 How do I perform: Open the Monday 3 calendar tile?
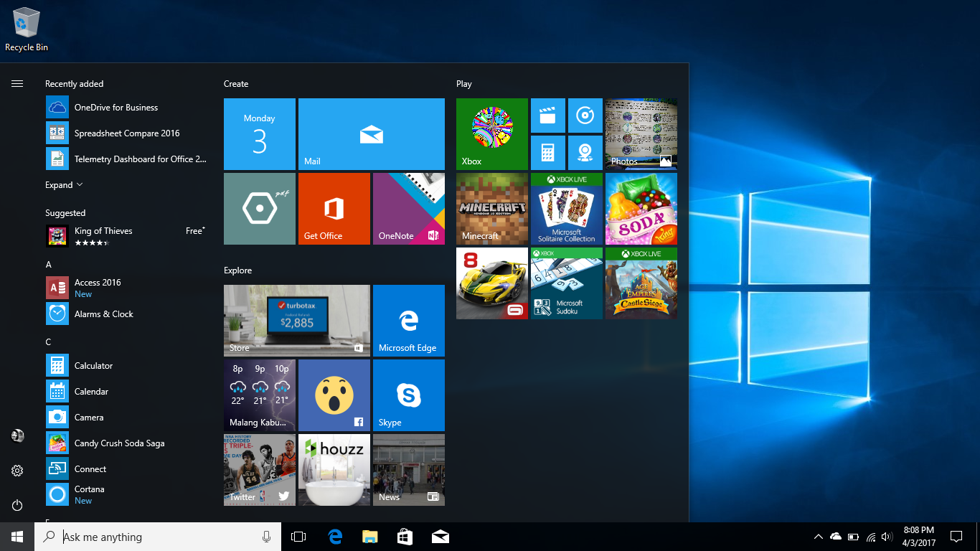[x=260, y=134]
